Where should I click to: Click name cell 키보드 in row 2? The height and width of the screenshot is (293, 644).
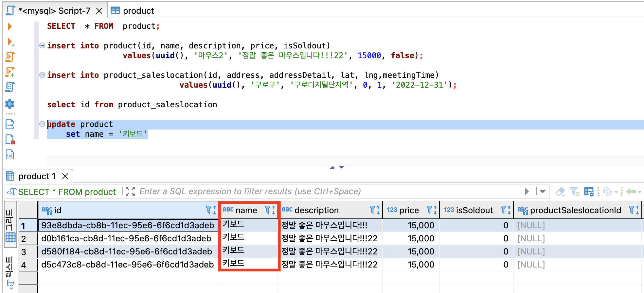pyautogui.click(x=249, y=237)
